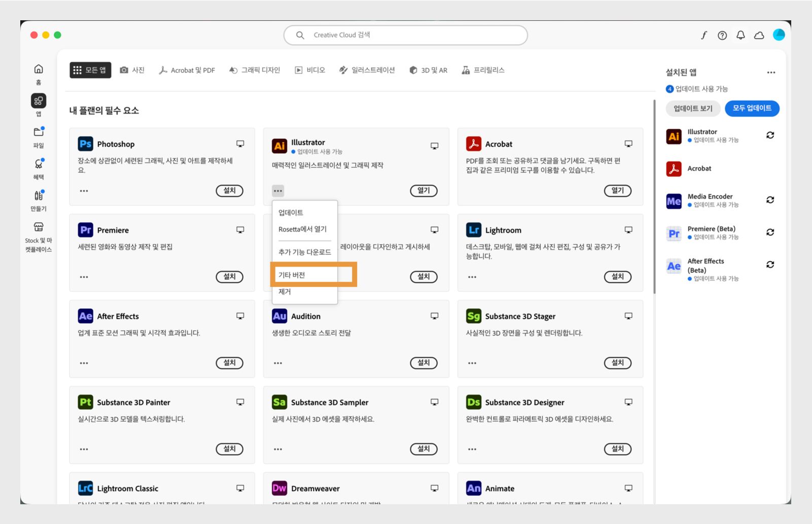Screen dimensions: 812x524
Task: Update Illustrator using its refresh icon in installed apps
Action: point(770,135)
